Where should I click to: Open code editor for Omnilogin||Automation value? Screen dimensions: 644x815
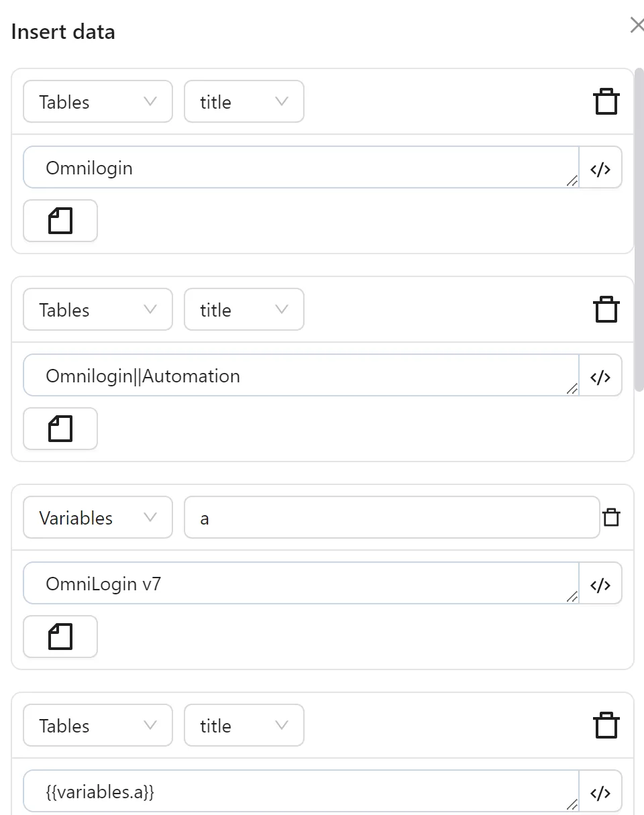pos(600,376)
